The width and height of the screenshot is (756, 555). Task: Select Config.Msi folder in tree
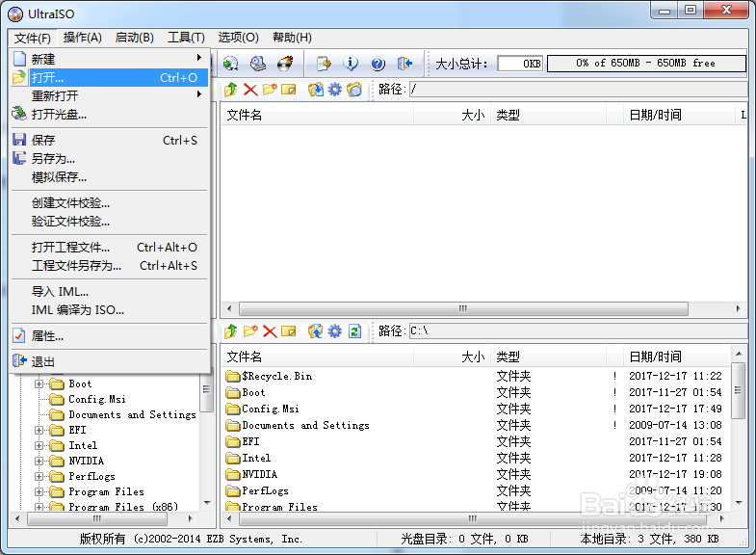pyautogui.click(x=88, y=399)
